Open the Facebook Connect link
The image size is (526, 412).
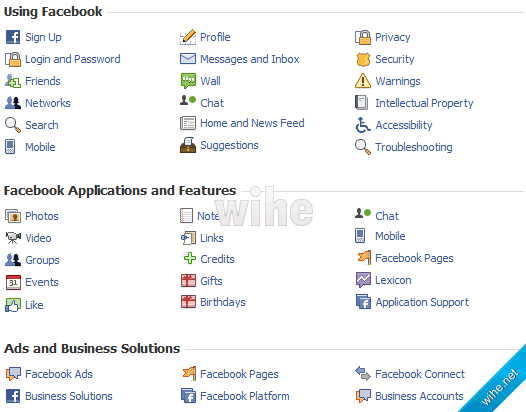point(420,374)
